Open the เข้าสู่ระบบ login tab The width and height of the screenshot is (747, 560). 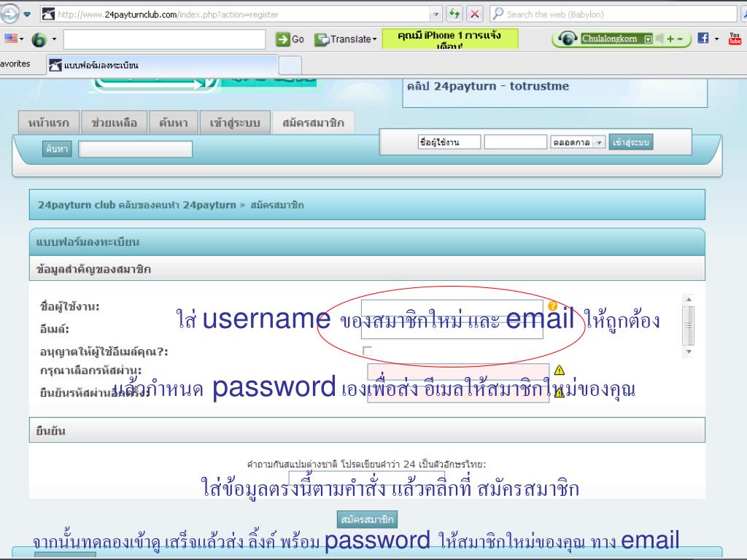(x=235, y=122)
